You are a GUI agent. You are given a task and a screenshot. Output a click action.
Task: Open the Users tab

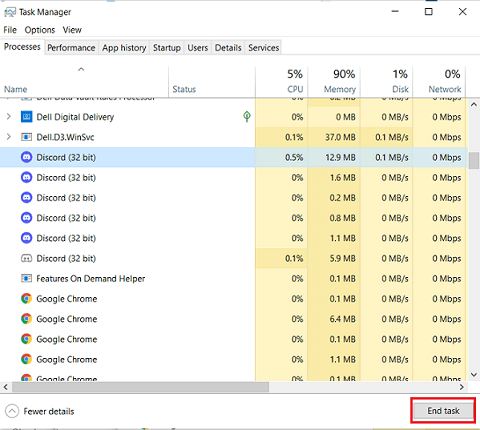(197, 48)
